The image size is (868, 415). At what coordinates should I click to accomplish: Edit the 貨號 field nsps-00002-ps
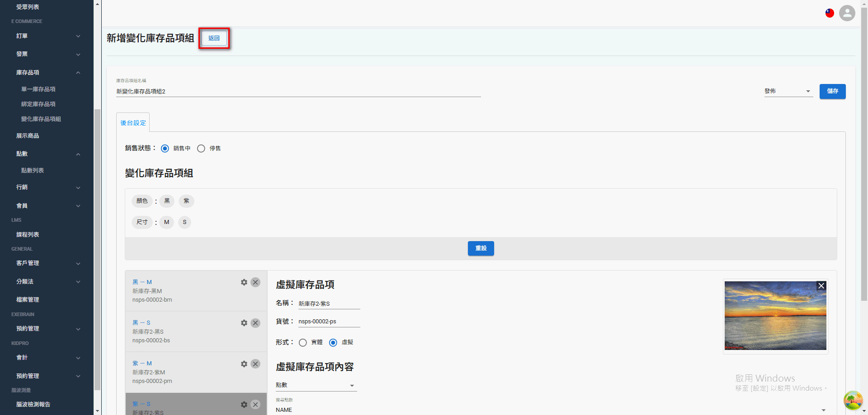(x=329, y=322)
